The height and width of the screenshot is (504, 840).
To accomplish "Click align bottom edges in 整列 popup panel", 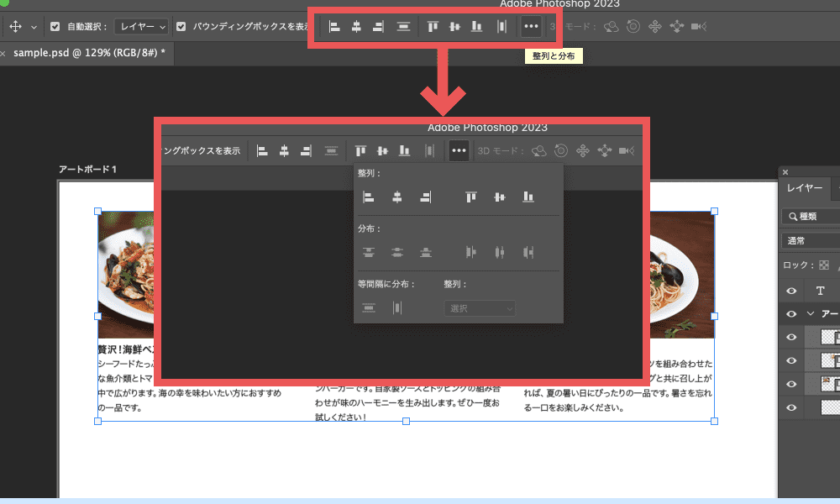I will (528, 197).
